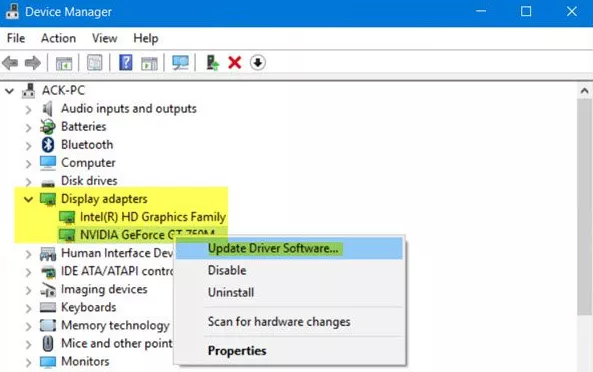Click Scan for hardware changes monitor icon
This screenshot has width=593, height=372.
[x=180, y=63]
